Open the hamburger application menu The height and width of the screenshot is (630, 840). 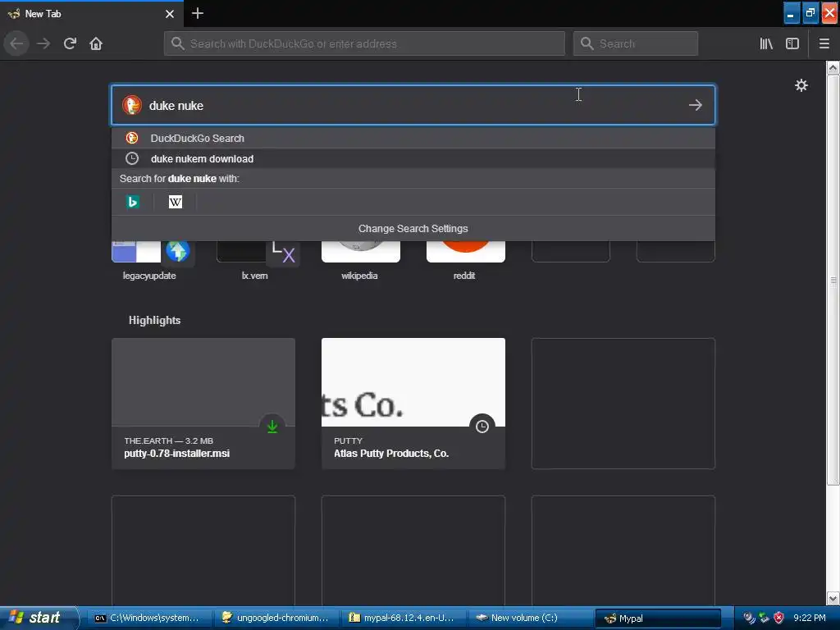[x=824, y=43]
